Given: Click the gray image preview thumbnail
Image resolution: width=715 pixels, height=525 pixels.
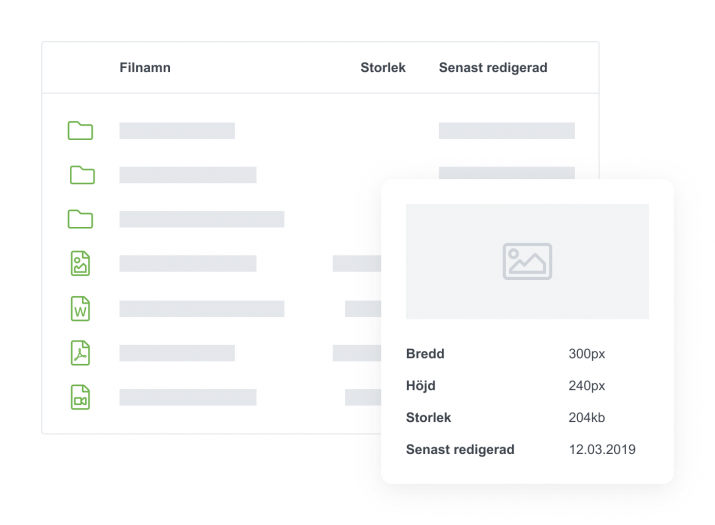Looking at the screenshot, I should pyautogui.click(x=527, y=261).
